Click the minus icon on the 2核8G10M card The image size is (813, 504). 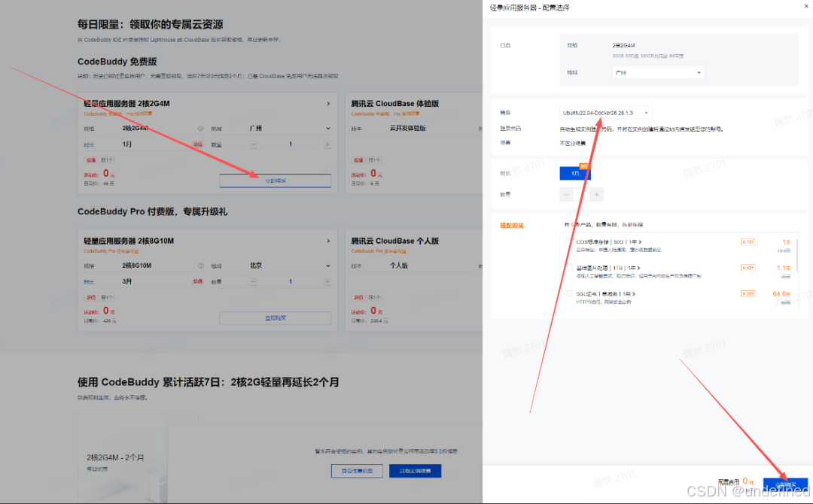click(254, 282)
